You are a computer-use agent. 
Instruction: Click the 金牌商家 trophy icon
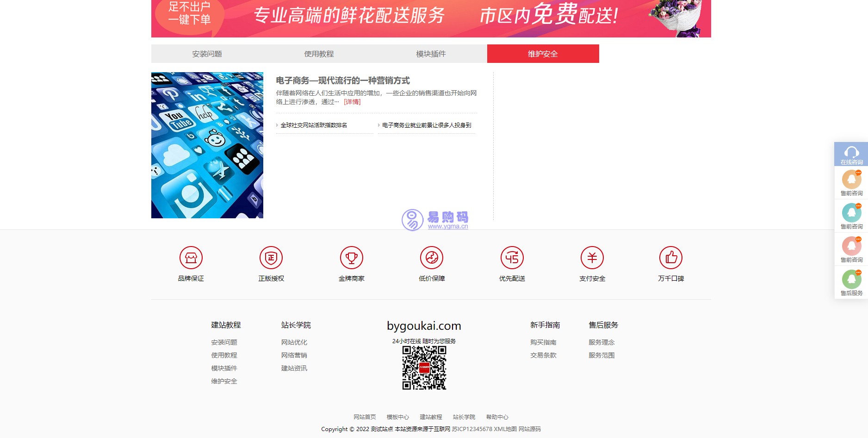(x=352, y=258)
